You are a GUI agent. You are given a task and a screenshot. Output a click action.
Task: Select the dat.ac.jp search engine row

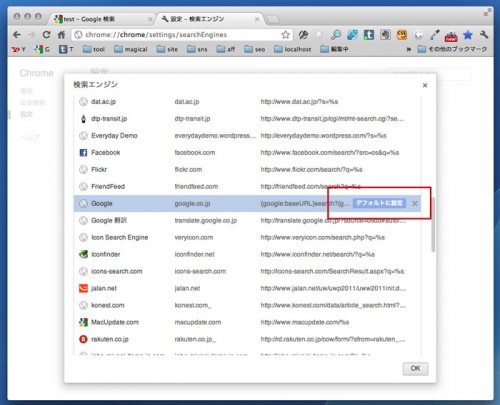click(x=247, y=102)
